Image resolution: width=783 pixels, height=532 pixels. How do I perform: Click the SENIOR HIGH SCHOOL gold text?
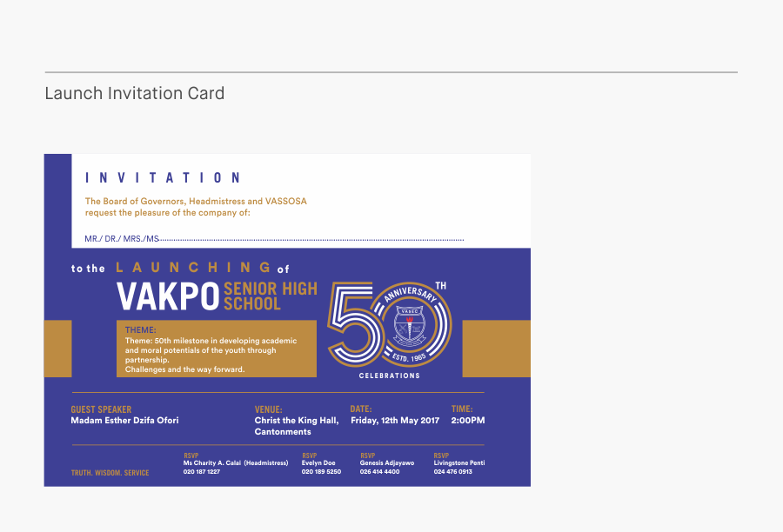pos(270,296)
